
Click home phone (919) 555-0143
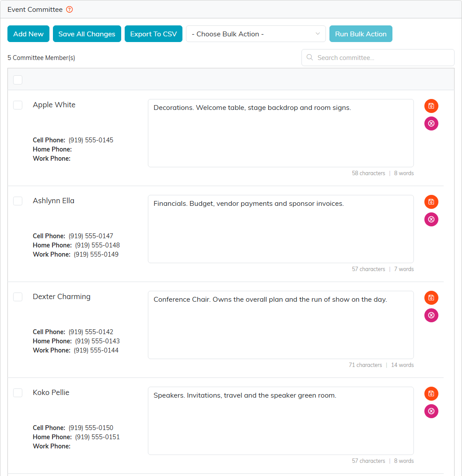click(x=98, y=341)
